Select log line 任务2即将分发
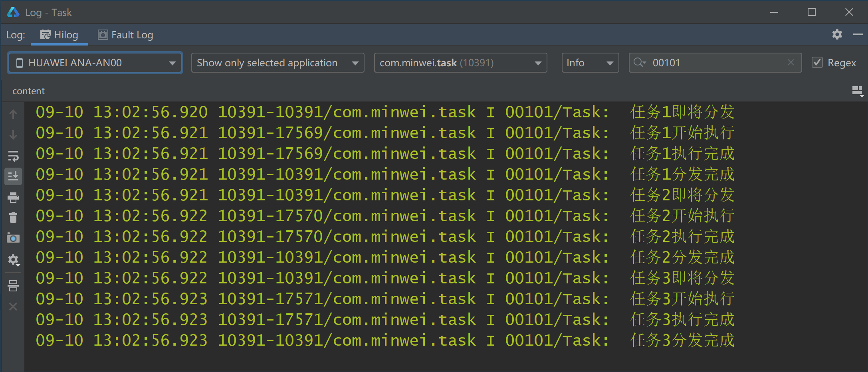 (x=385, y=195)
